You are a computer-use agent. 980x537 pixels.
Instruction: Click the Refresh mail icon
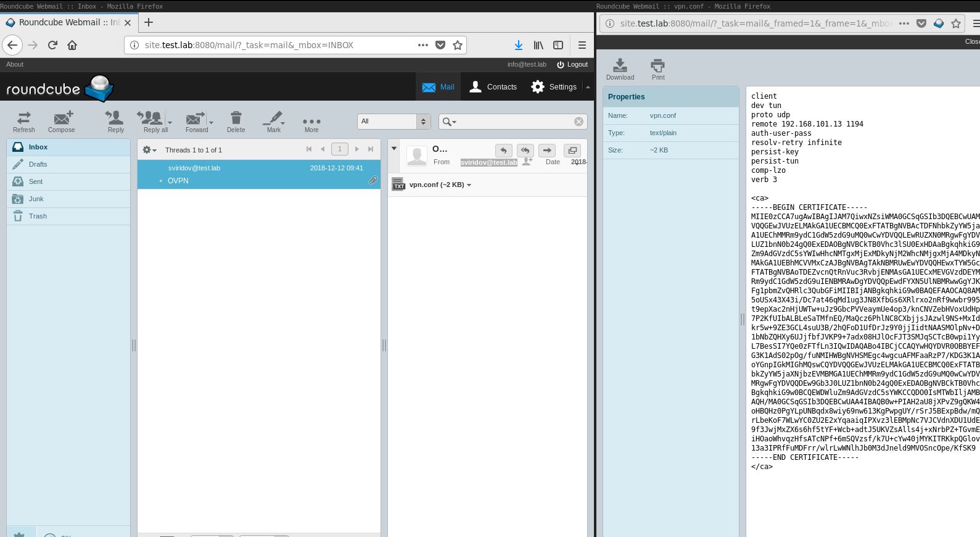23,121
